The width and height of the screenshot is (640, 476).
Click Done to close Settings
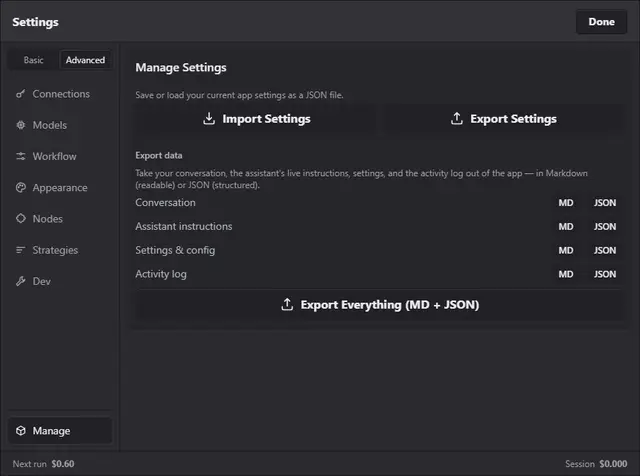pos(601,22)
